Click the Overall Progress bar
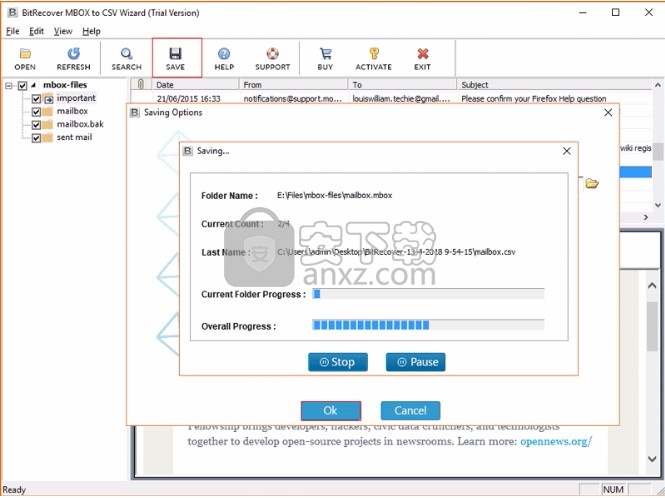665x498 pixels. click(428, 325)
